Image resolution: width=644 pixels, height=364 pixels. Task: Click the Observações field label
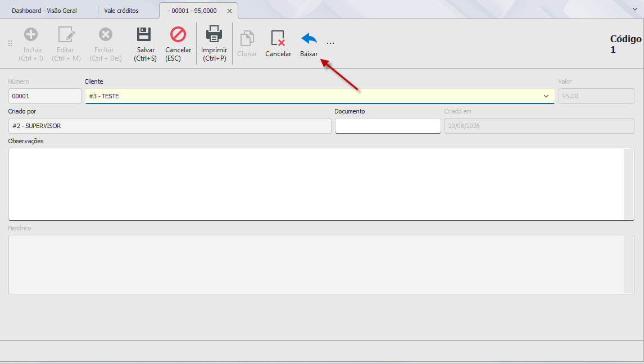[26, 141]
